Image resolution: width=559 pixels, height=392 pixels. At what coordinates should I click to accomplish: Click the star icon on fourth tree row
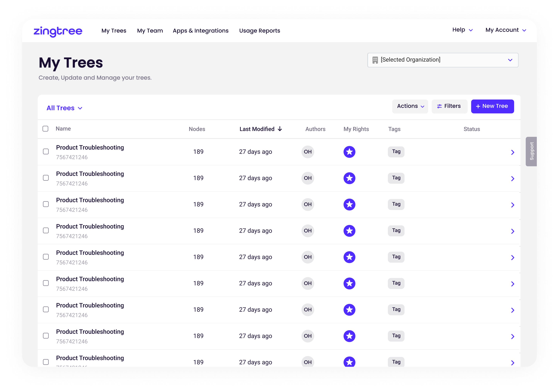[x=349, y=231]
